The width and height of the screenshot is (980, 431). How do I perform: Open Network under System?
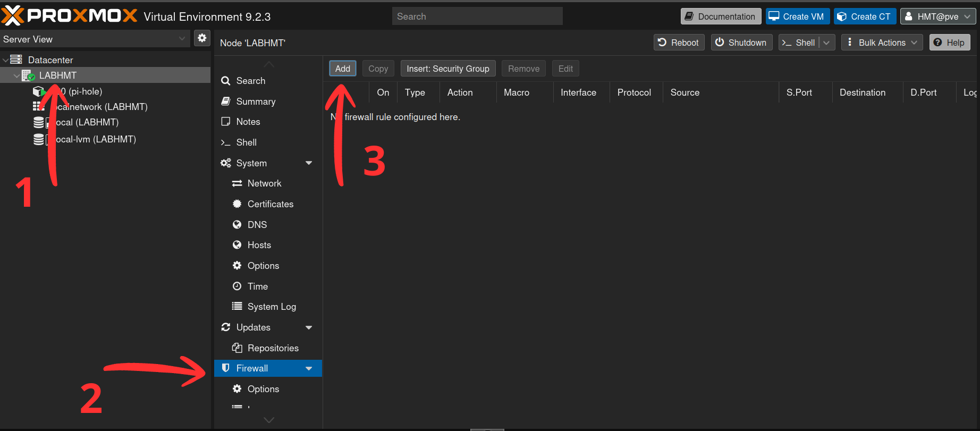[268, 183]
